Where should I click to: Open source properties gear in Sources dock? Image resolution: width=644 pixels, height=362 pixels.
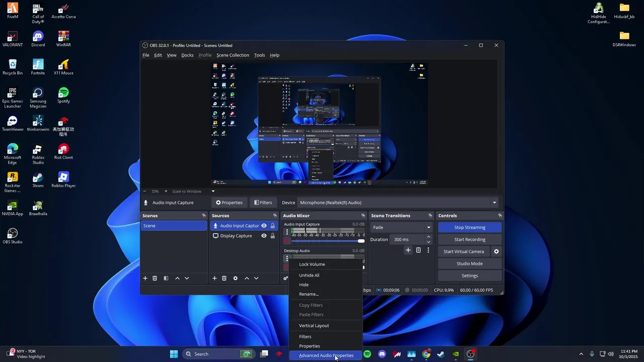point(235,278)
